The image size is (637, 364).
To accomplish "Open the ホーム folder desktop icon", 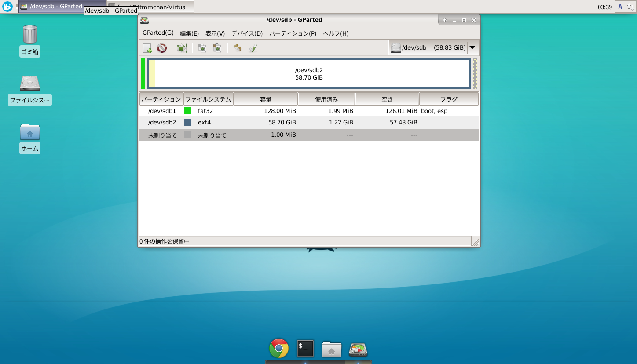I will [30, 138].
